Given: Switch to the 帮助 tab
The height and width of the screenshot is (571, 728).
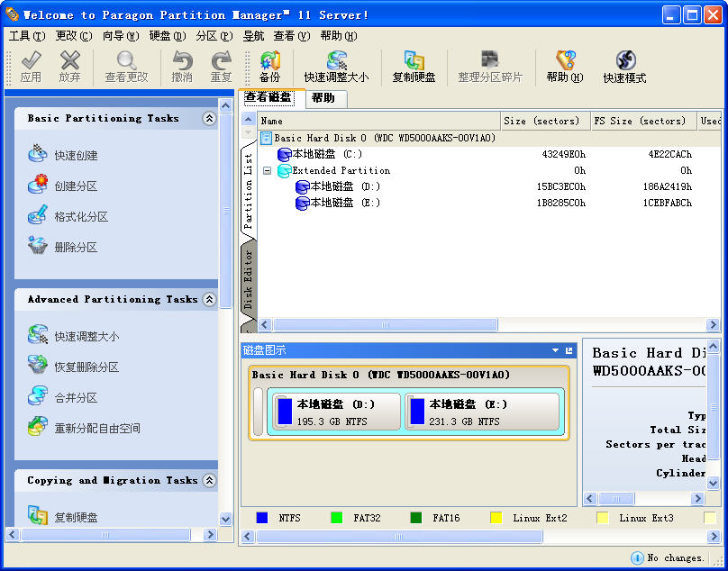Looking at the screenshot, I should point(323,98).
